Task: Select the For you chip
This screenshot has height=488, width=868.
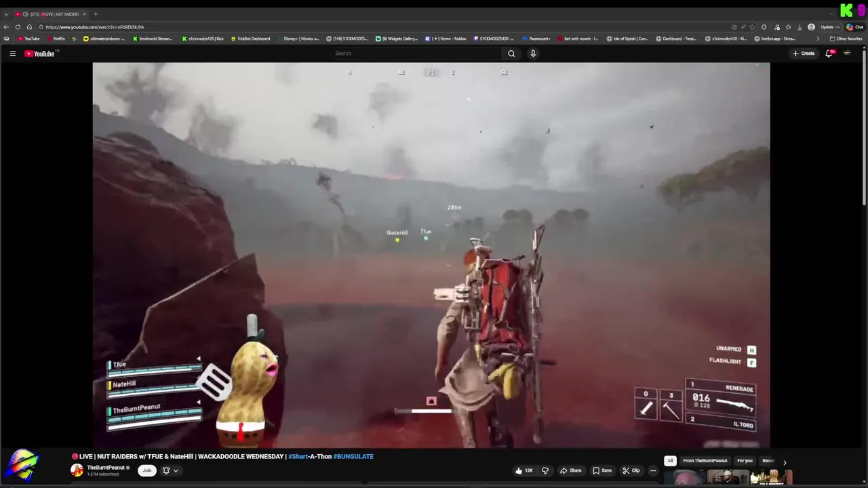Action: [x=745, y=461]
